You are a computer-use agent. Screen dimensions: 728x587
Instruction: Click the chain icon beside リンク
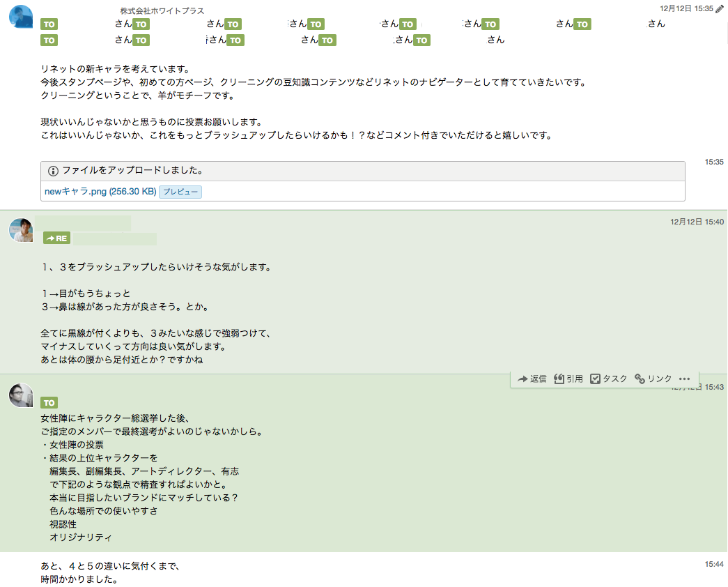[640, 379]
